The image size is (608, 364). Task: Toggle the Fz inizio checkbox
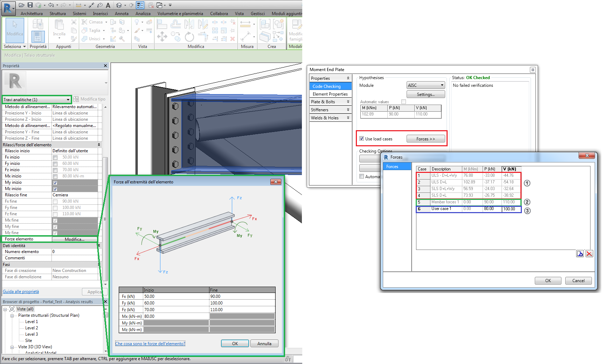(55, 170)
